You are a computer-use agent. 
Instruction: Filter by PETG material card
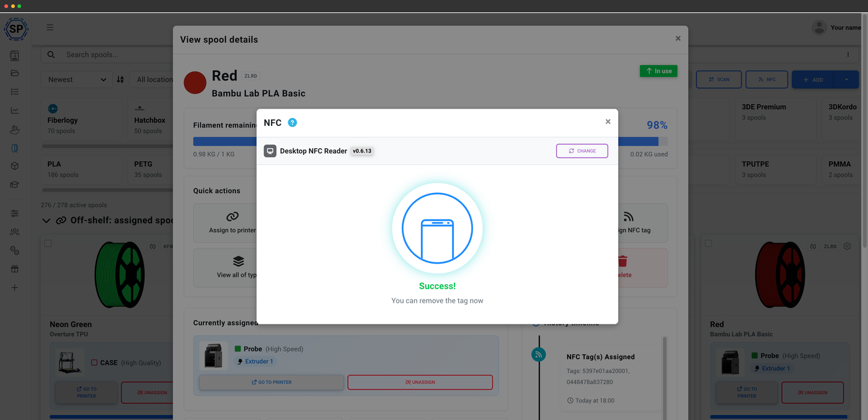(x=151, y=169)
